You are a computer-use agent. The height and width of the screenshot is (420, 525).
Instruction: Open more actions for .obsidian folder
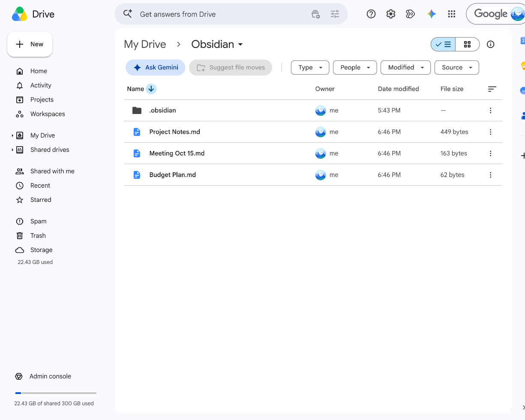pos(491,111)
